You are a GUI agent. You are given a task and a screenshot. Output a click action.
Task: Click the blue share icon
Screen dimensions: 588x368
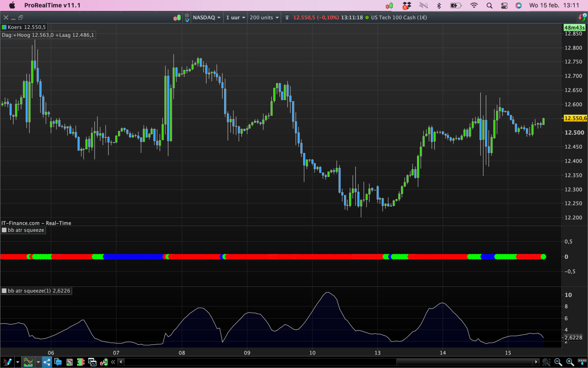[47, 362]
